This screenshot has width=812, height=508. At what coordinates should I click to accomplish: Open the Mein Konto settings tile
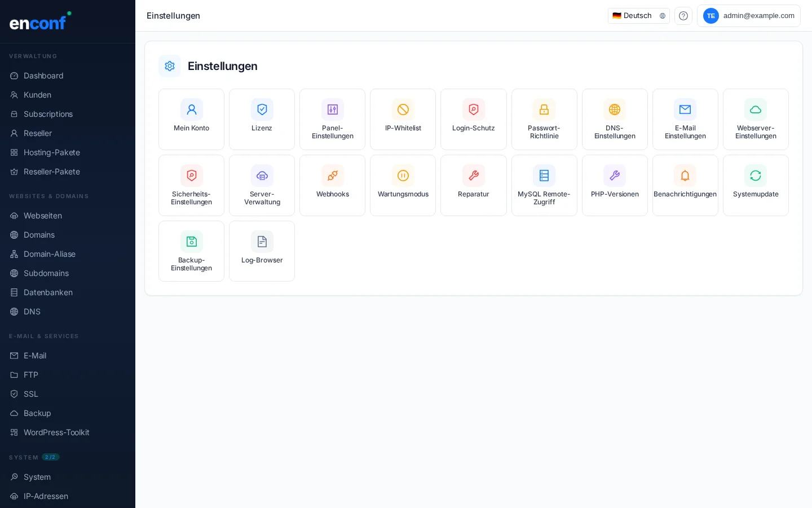[191, 119]
